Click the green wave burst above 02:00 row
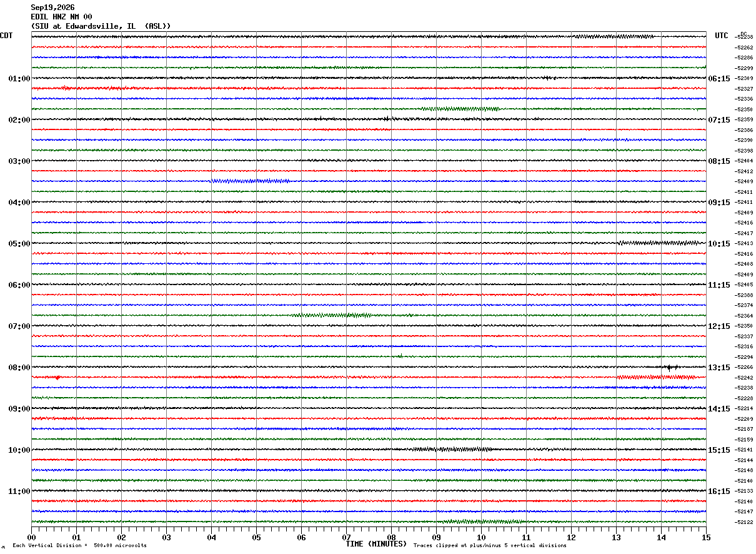The image size is (756, 554). tap(460, 109)
